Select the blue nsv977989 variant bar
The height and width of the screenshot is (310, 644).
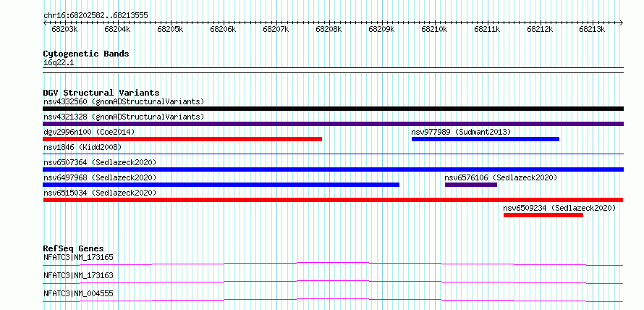click(x=486, y=139)
